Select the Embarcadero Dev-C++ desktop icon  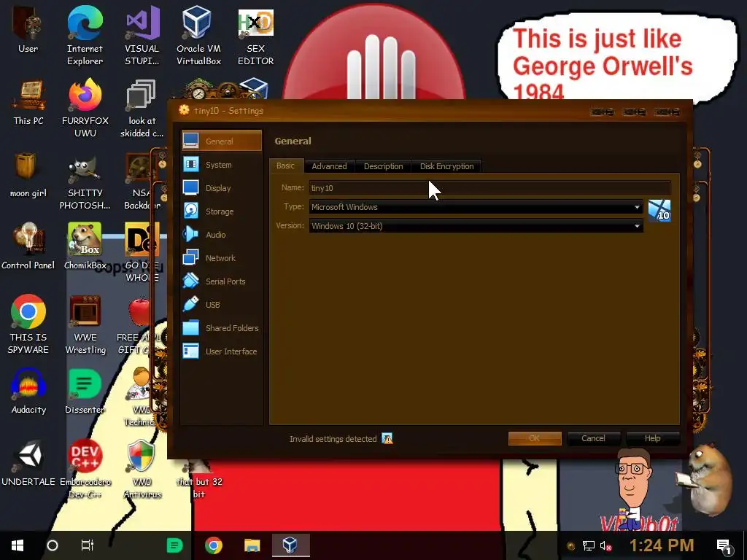(85, 469)
